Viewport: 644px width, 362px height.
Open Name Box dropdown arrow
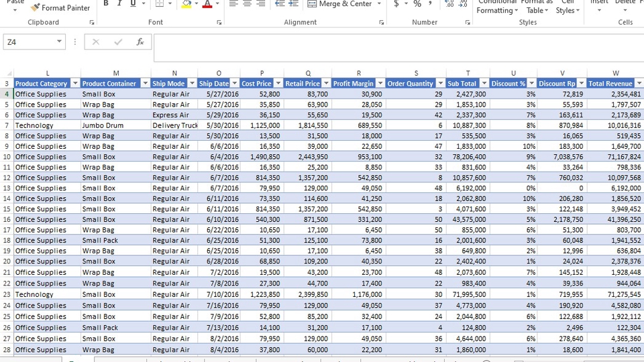coord(59,42)
